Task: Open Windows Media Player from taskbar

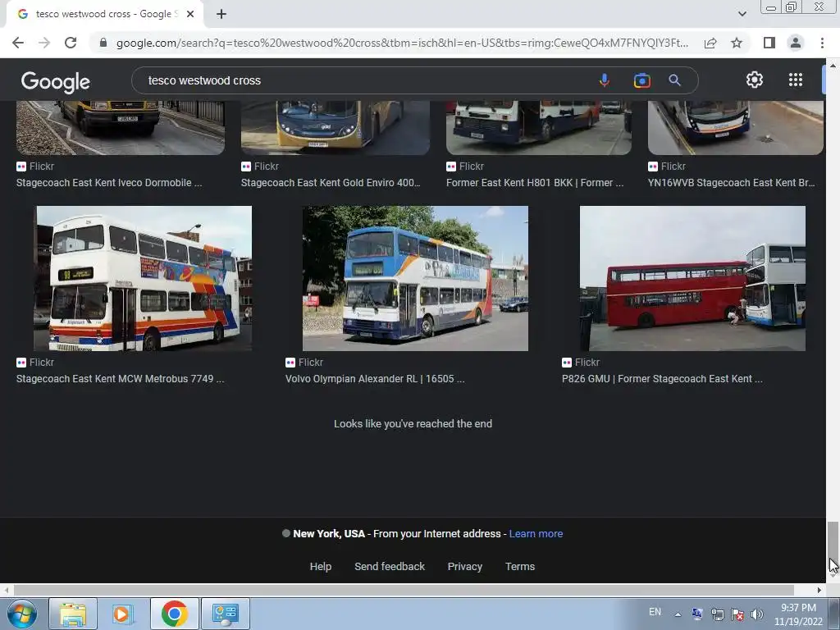Action: tap(121, 614)
